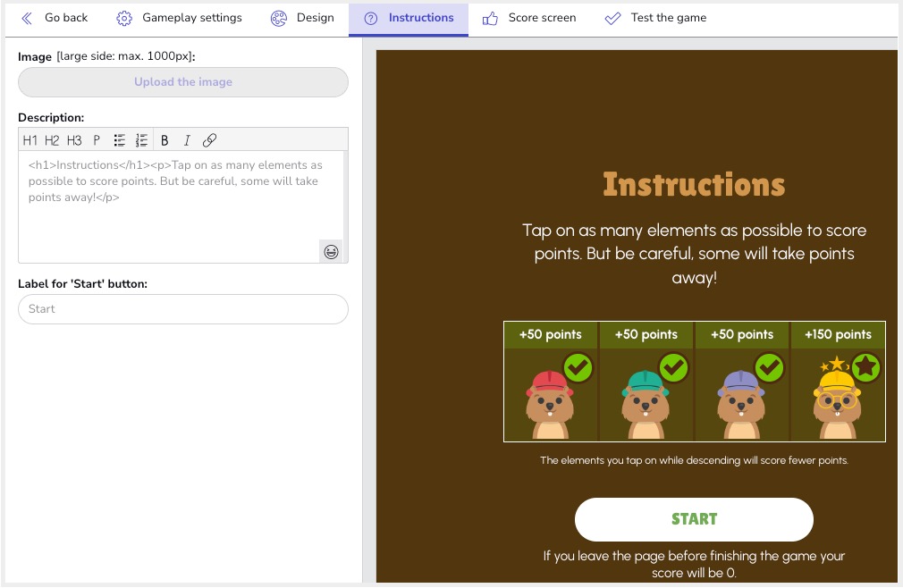Apply H2 heading format in description toolbar

(52, 140)
